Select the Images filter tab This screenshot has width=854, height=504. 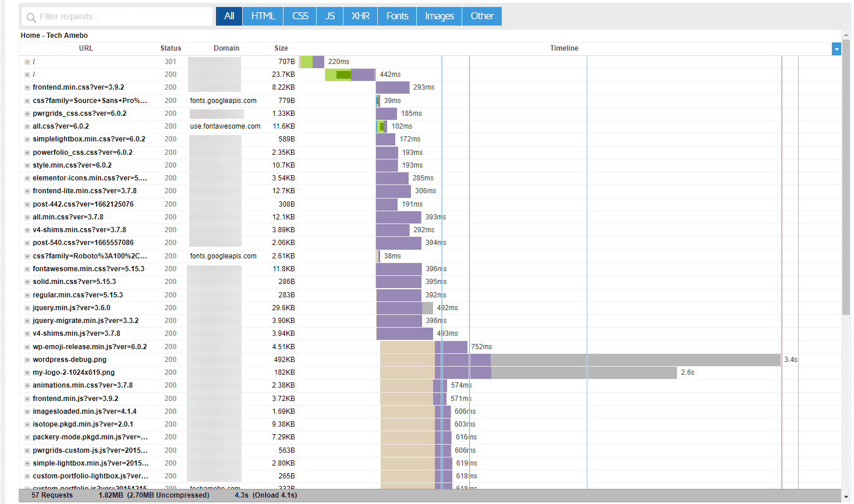coord(440,16)
